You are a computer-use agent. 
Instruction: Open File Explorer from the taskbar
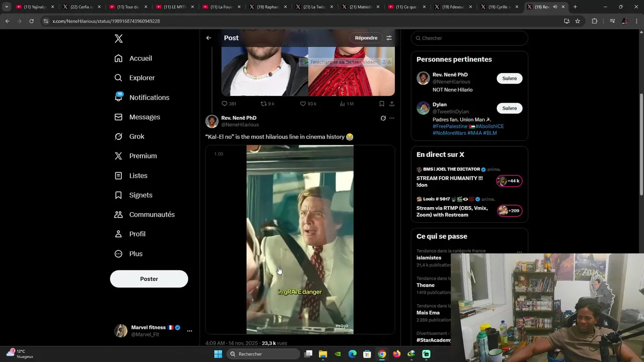pos(323,354)
